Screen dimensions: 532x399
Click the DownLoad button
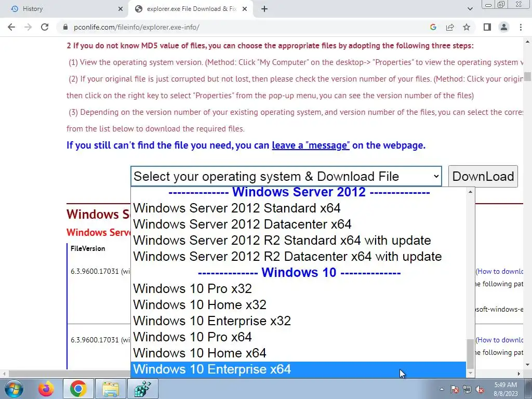click(483, 176)
